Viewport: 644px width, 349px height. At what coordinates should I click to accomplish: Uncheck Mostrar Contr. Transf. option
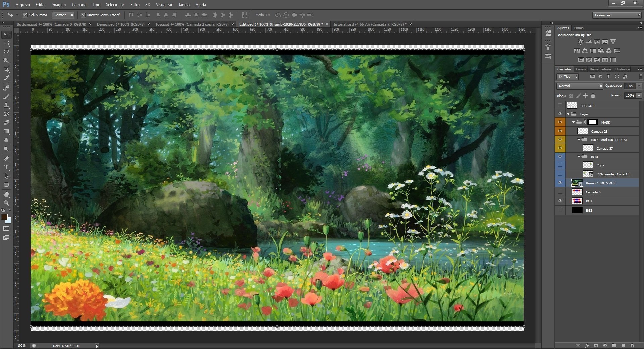pos(84,15)
